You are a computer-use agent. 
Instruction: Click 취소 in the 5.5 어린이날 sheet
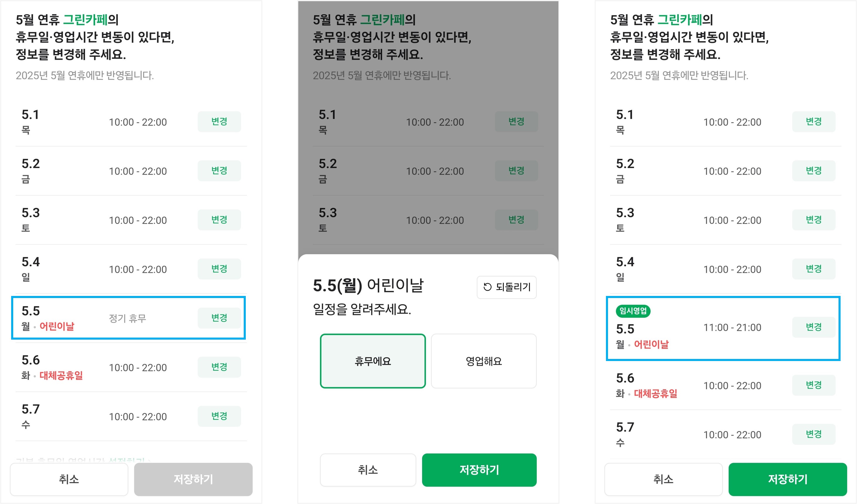click(x=368, y=470)
